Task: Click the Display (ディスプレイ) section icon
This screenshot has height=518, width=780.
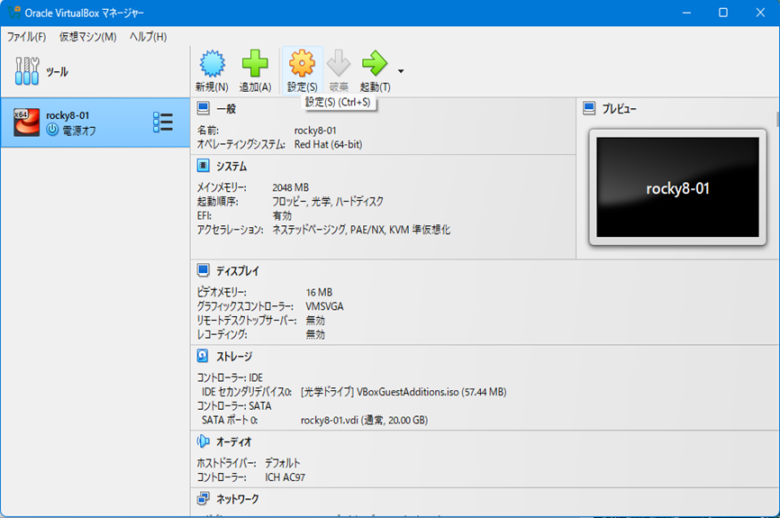Action: pos(203,270)
